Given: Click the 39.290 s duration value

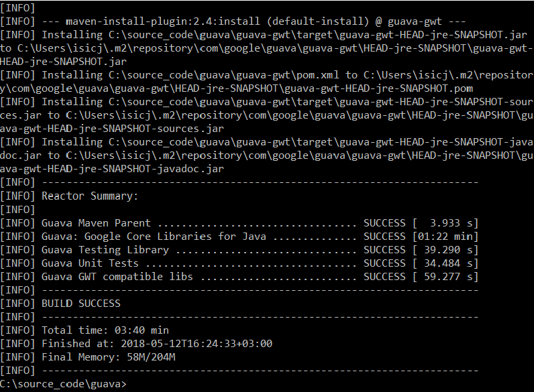Looking at the screenshot, I should 449,250.
